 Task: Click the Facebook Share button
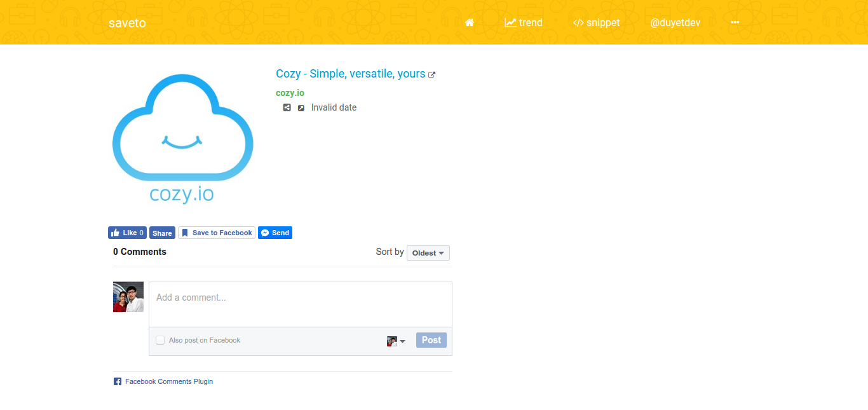(x=162, y=233)
